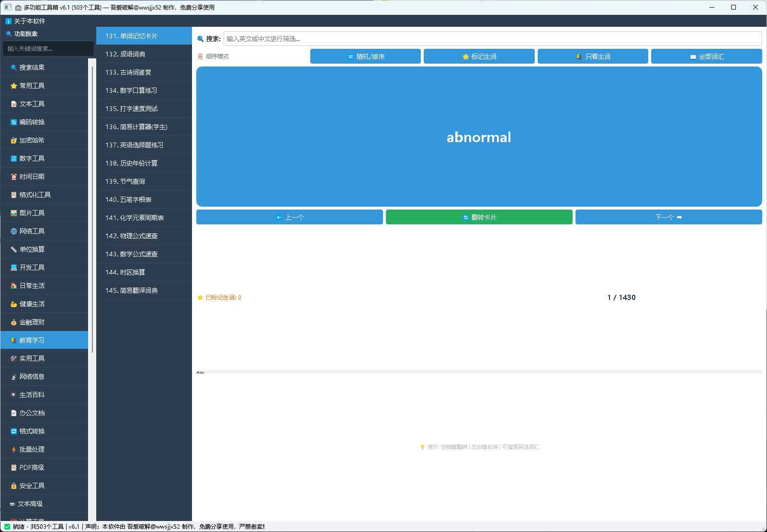Click the 办公文档 page icon
Image resolution: width=767 pixels, height=532 pixels.
[x=14, y=413]
